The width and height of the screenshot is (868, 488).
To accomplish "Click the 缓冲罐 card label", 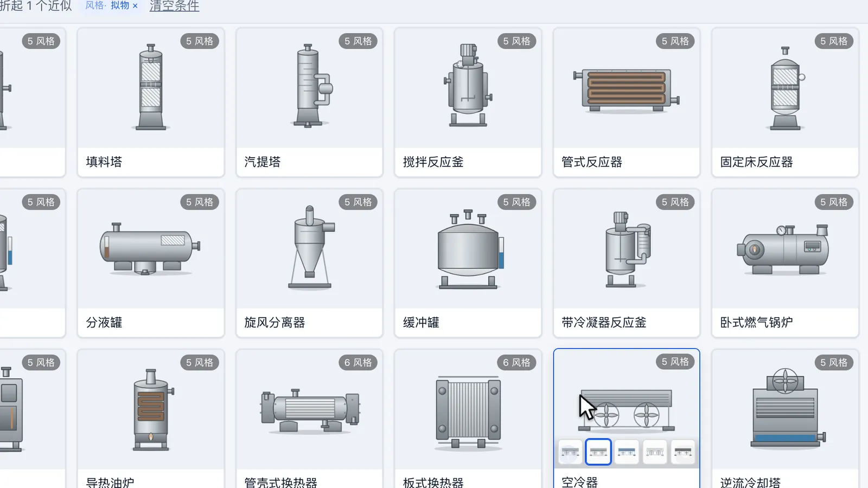I will coord(421,323).
